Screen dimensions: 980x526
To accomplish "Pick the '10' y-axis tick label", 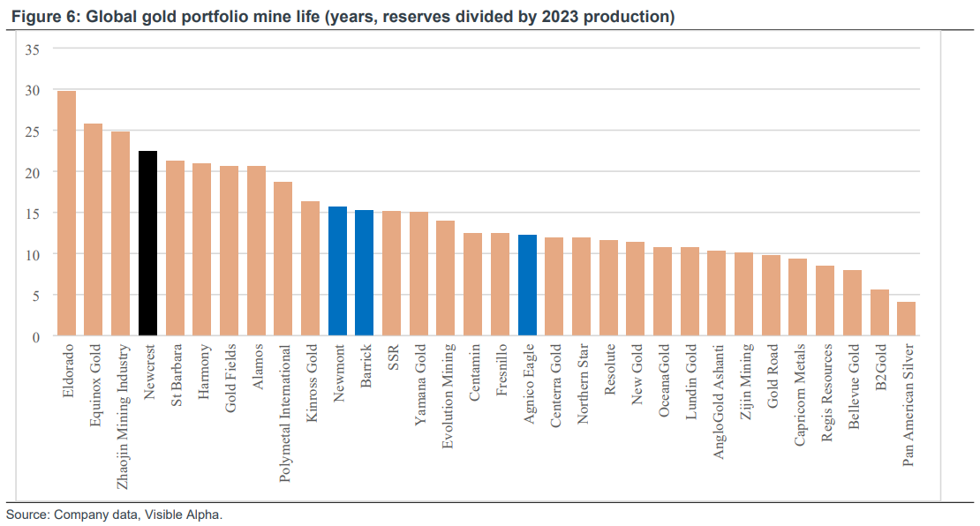I will pyautogui.click(x=33, y=255).
